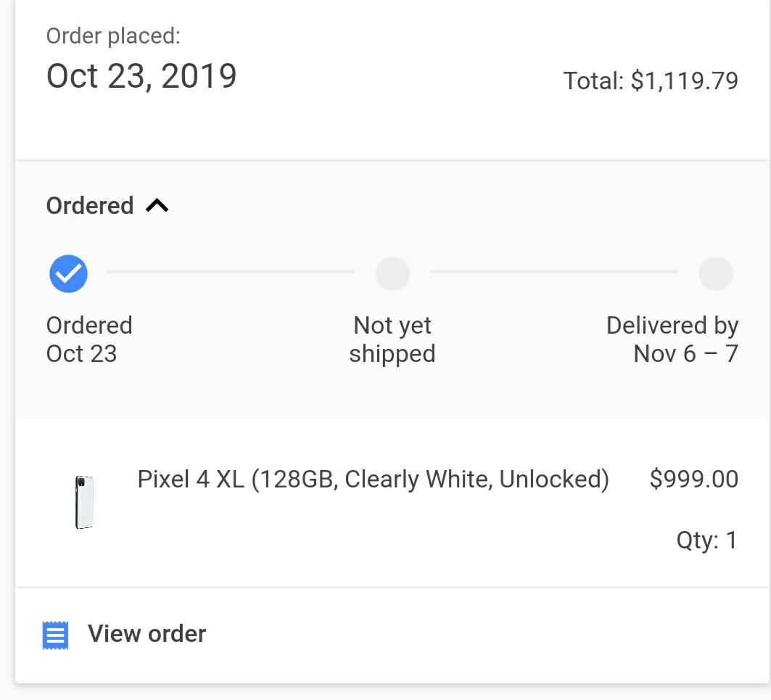The height and width of the screenshot is (700, 771).
Task: Click progress line between shipped and delivered
Action: (x=554, y=271)
